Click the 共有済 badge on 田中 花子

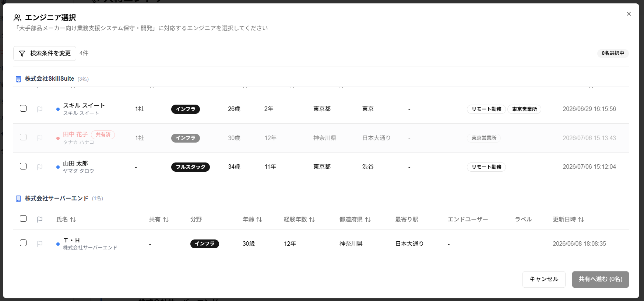click(103, 135)
